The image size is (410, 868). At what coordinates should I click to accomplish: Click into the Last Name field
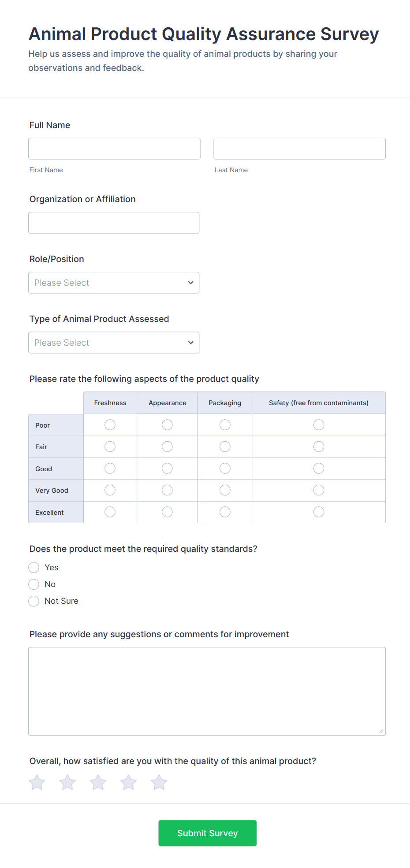coord(299,149)
